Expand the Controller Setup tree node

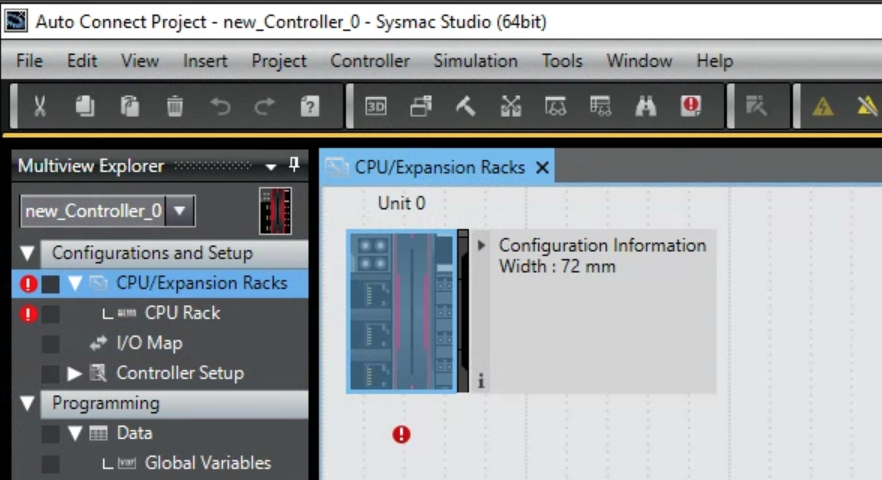tap(74, 373)
